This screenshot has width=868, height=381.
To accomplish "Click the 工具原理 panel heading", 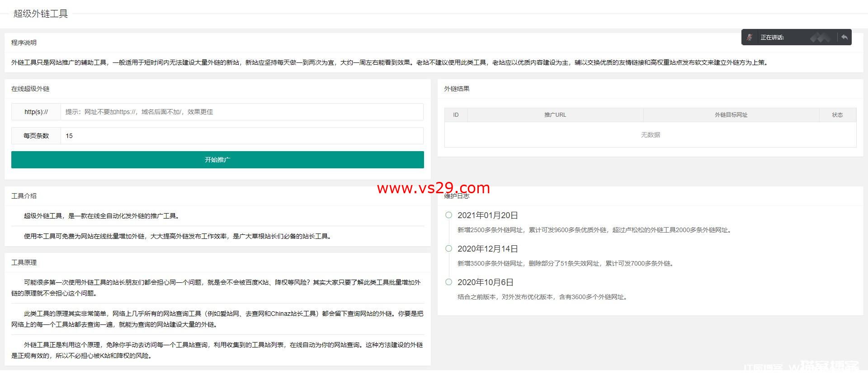I will click(24, 262).
